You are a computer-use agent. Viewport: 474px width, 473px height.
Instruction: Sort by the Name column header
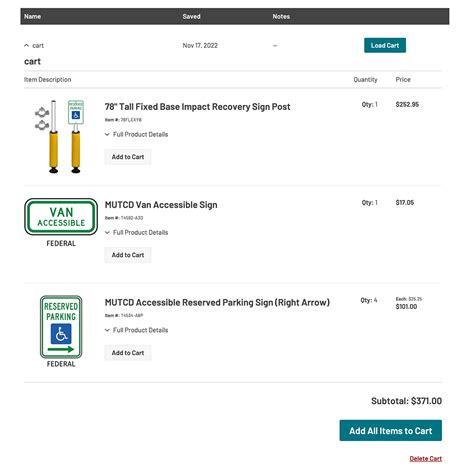pos(32,16)
